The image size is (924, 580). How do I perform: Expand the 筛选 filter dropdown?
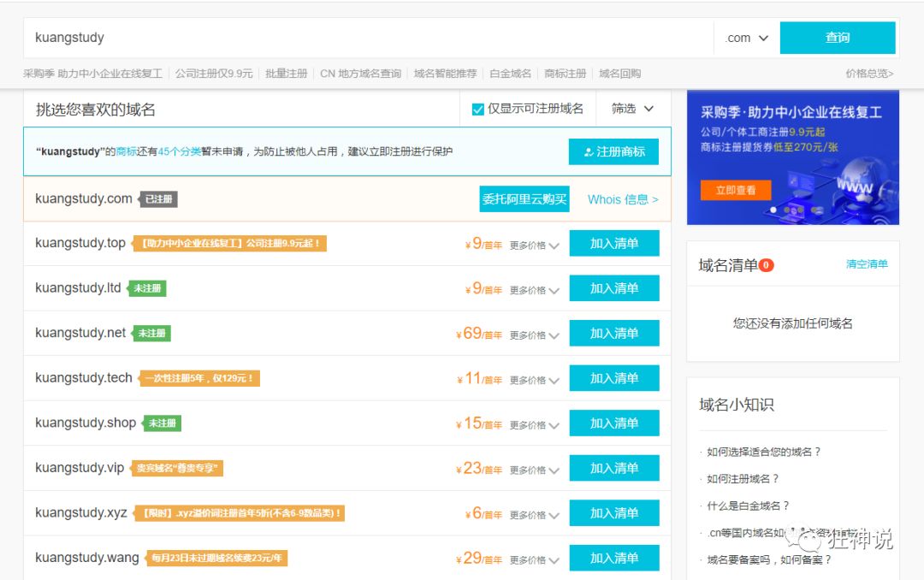[x=631, y=109]
